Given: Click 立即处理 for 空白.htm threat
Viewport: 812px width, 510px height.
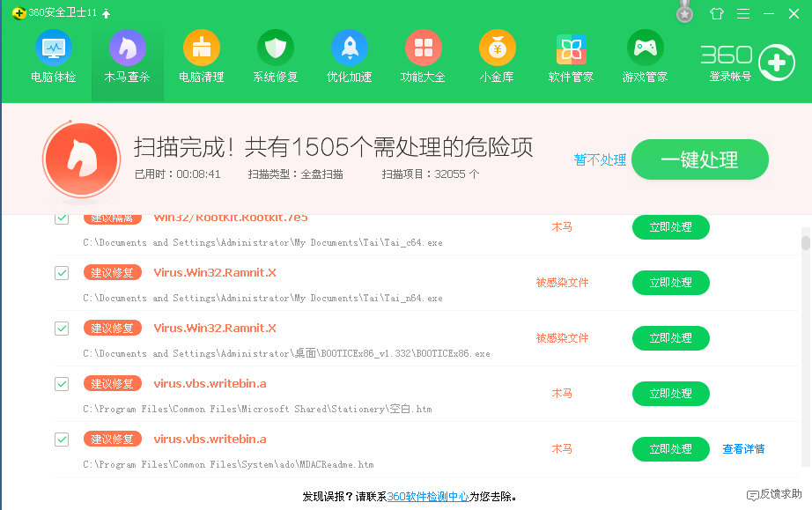Looking at the screenshot, I should pos(670,394).
